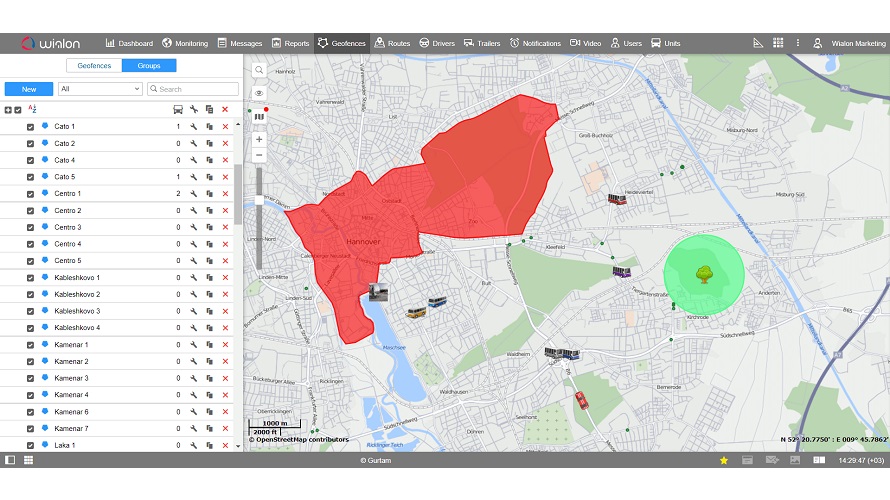890x500 pixels.
Task: Open the map layers icon
Action: click(259, 117)
